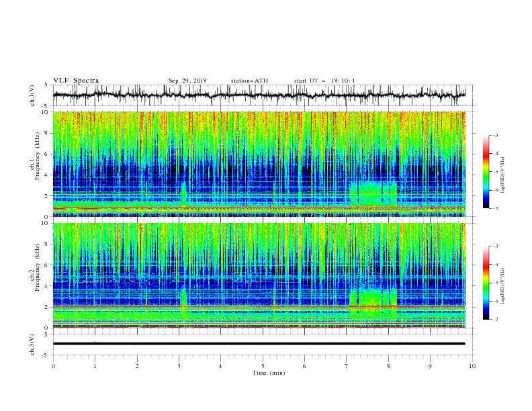The height and width of the screenshot is (411, 532).
Task: Click the ch.2 colorbar 'log(PSD)(V²/Hz)' label
Action: pyautogui.click(x=502, y=285)
